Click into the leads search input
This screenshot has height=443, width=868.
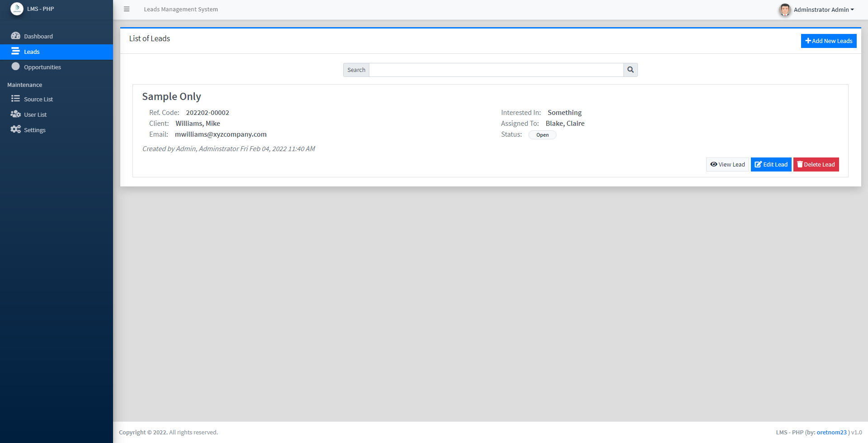(496, 70)
